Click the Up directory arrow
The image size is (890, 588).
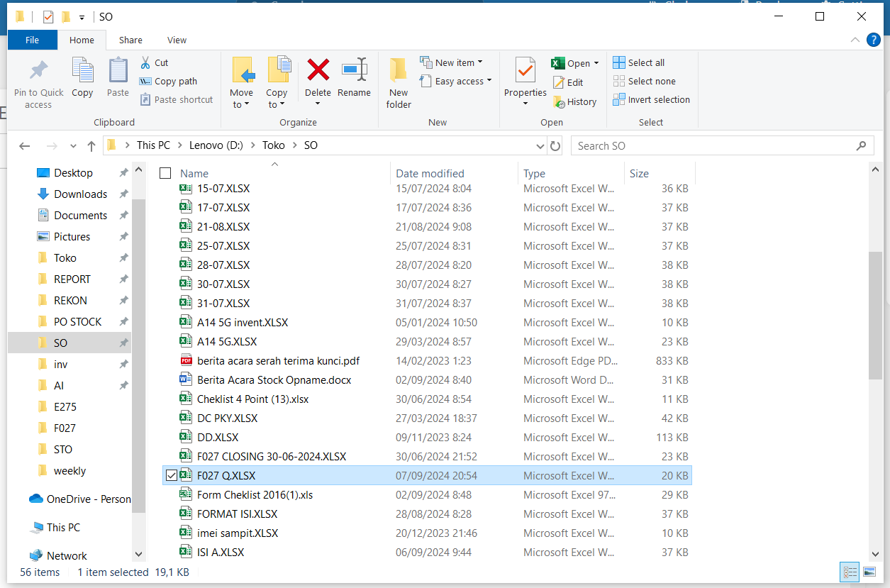pyautogui.click(x=91, y=146)
